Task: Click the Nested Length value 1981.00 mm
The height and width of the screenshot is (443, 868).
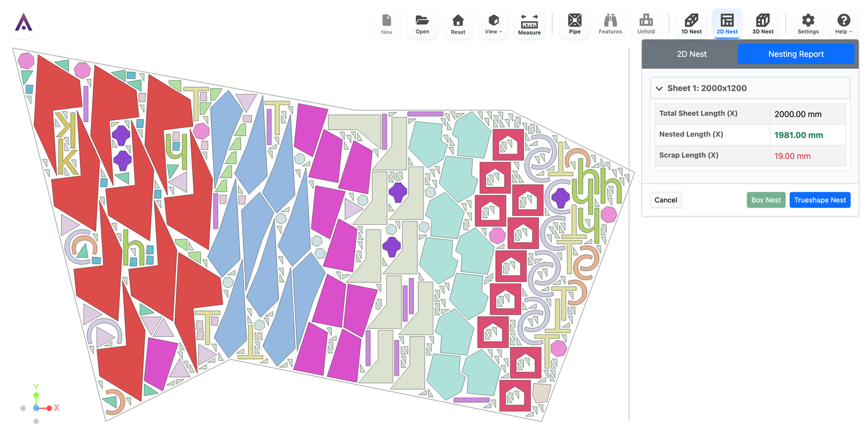Action: coord(799,135)
